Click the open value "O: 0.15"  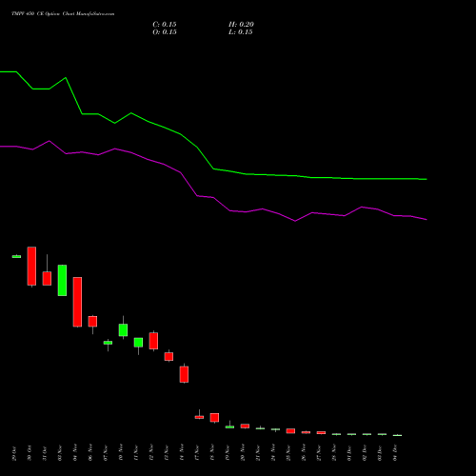[165, 32]
